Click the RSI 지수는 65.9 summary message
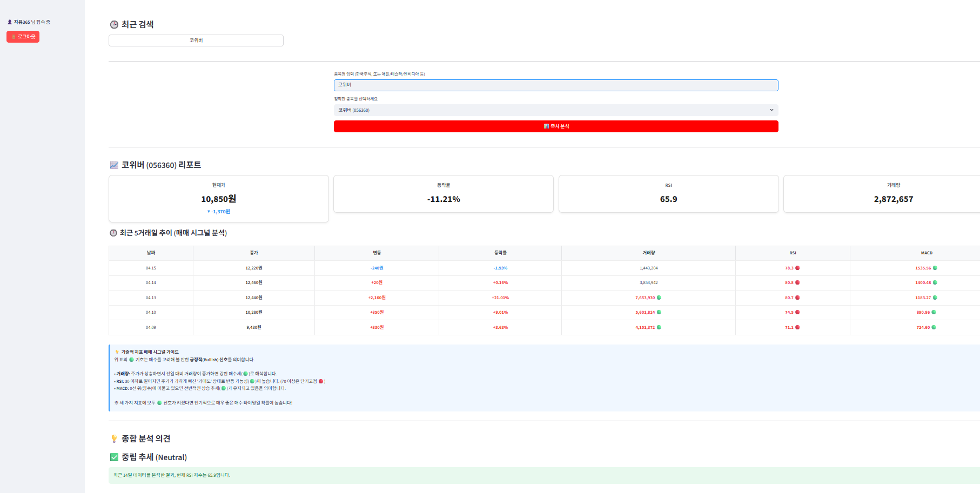Screen dimensions: 980x493 544,475
